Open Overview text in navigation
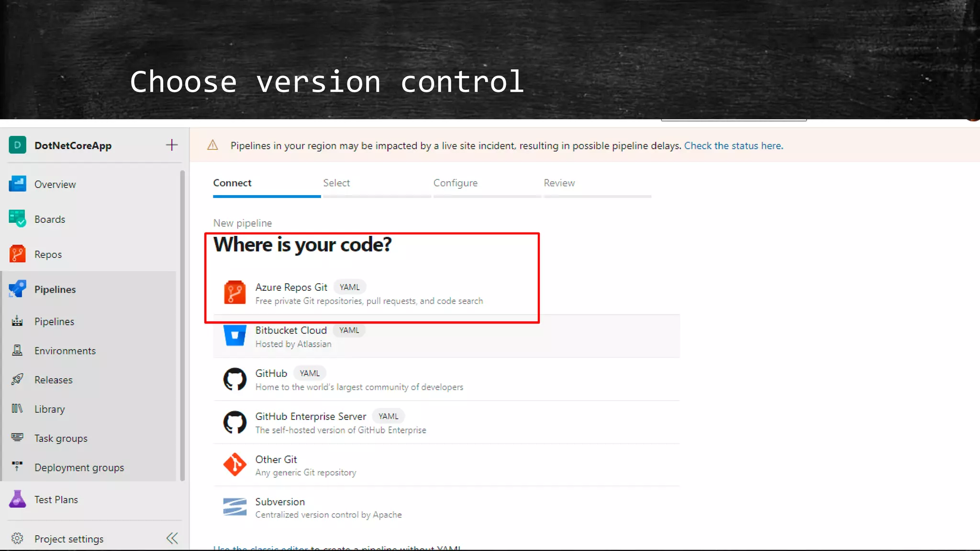 pyautogui.click(x=55, y=184)
